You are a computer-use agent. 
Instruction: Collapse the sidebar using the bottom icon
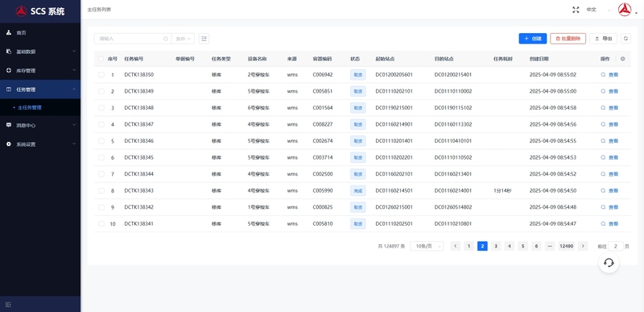pyautogui.click(x=9, y=304)
